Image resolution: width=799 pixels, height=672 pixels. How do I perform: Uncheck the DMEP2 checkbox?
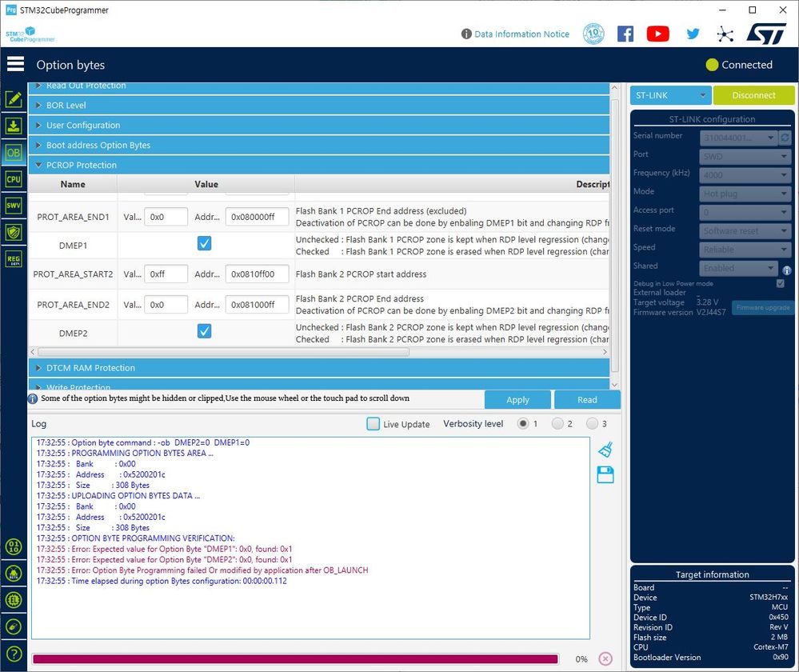click(x=204, y=331)
